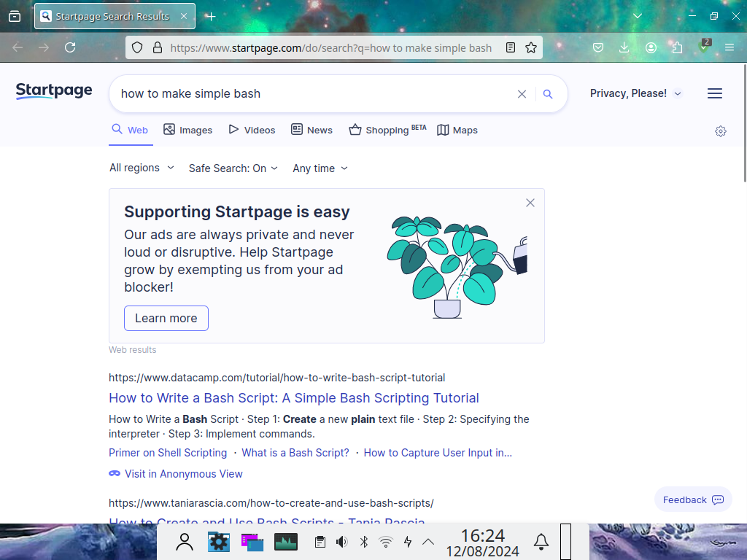Reload the page with the refresh icon
747x560 pixels.
(x=70, y=47)
